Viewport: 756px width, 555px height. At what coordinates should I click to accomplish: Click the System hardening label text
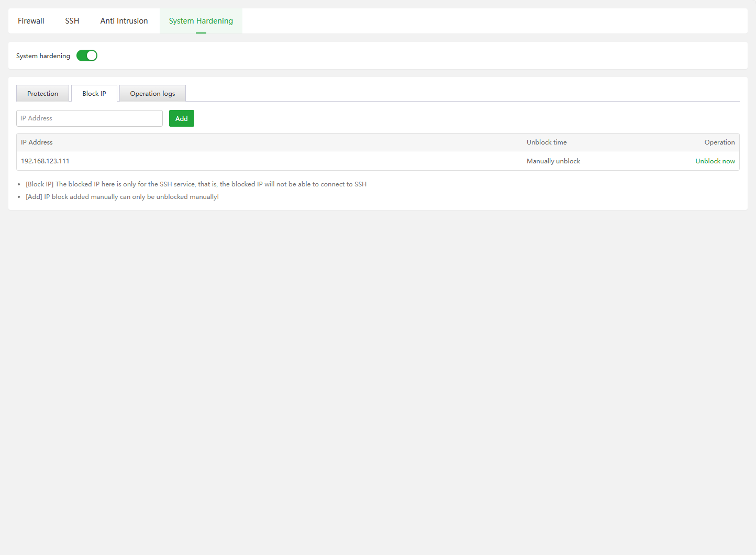[x=43, y=56]
